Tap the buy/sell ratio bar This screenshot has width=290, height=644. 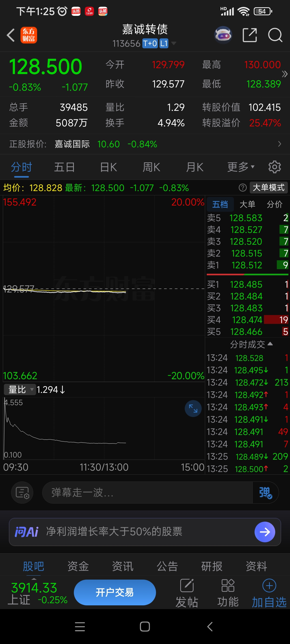[248, 275]
